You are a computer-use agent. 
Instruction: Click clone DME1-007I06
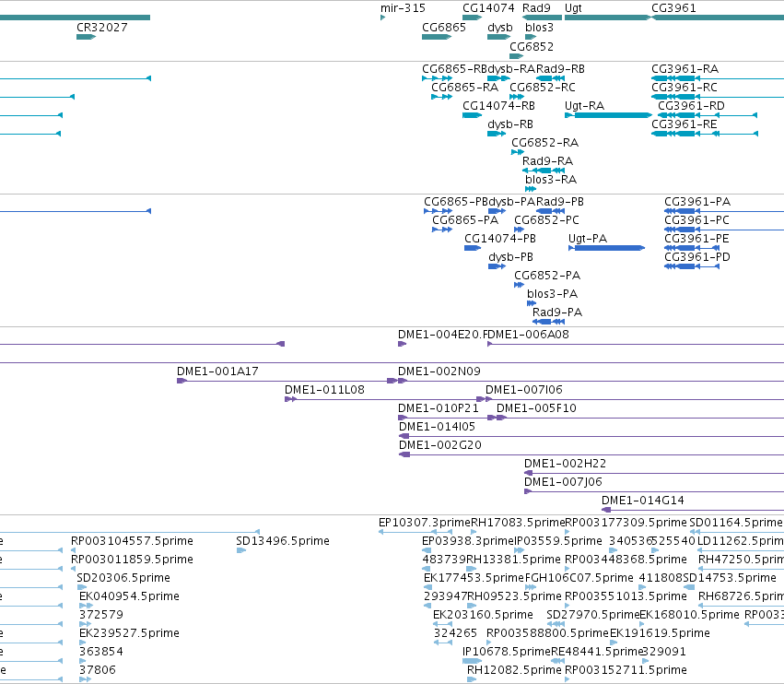524,390
